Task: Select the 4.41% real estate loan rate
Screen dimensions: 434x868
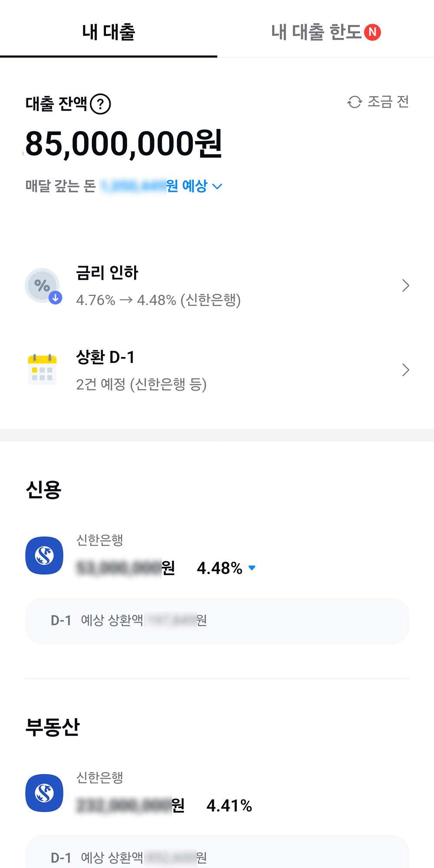Action: [x=229, y=806]
